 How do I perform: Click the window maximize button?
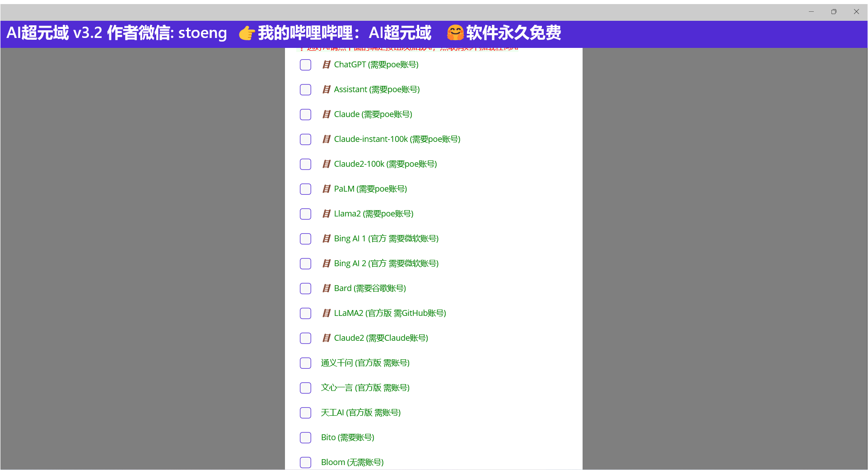pos(834,11)
